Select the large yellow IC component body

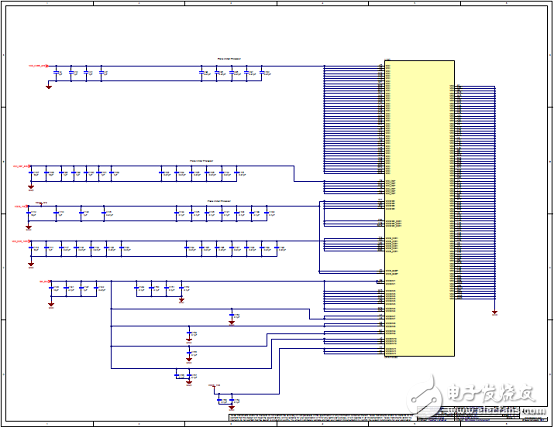point(419,208)
